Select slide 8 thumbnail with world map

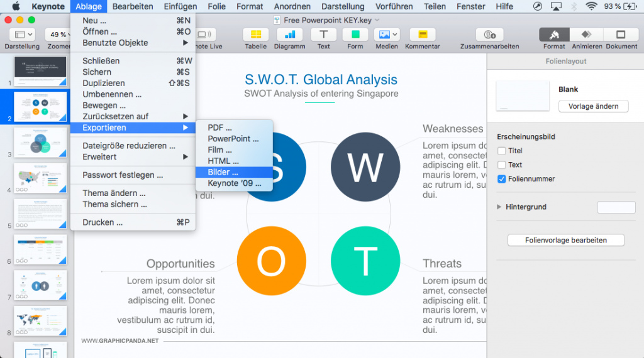40,321
